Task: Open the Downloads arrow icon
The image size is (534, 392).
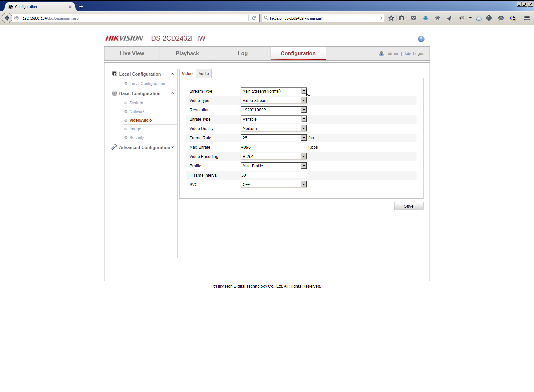Action: [x=426, y=18]
